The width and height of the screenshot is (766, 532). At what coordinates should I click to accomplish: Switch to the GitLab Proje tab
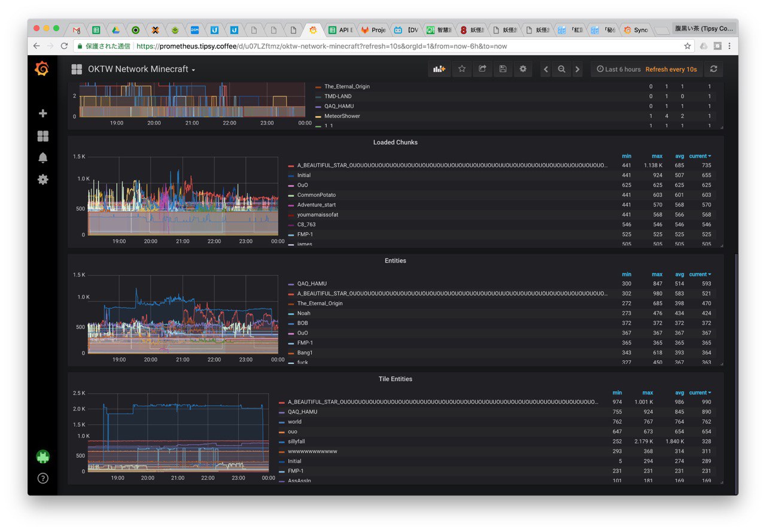click(373, 29)
